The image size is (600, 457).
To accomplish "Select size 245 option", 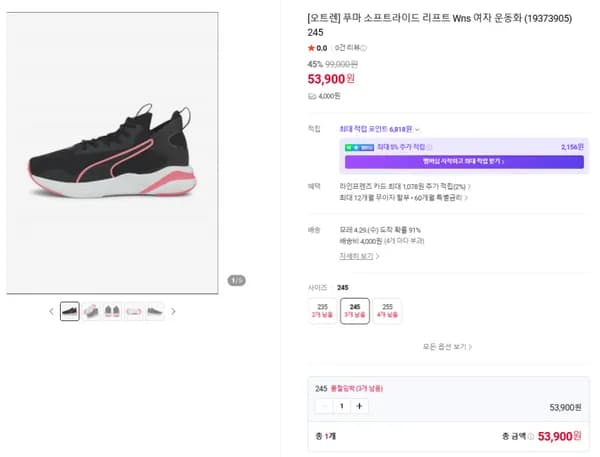I will pos(355,311).
